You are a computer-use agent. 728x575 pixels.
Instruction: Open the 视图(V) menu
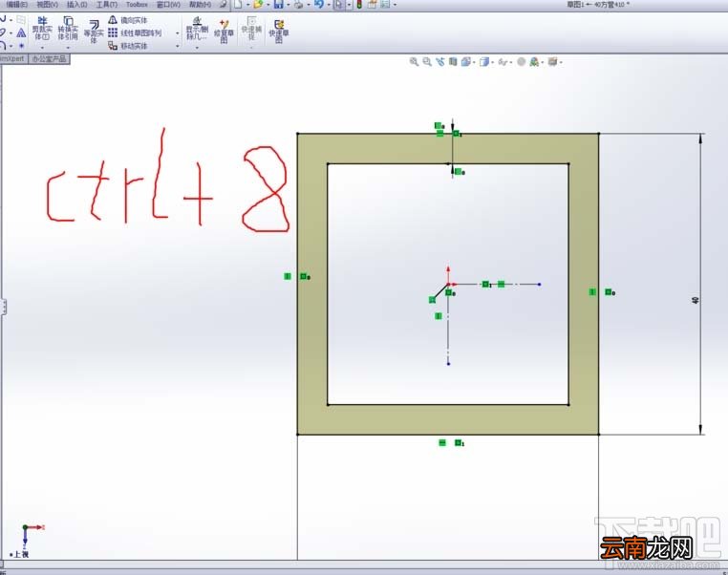coord(48,4)
